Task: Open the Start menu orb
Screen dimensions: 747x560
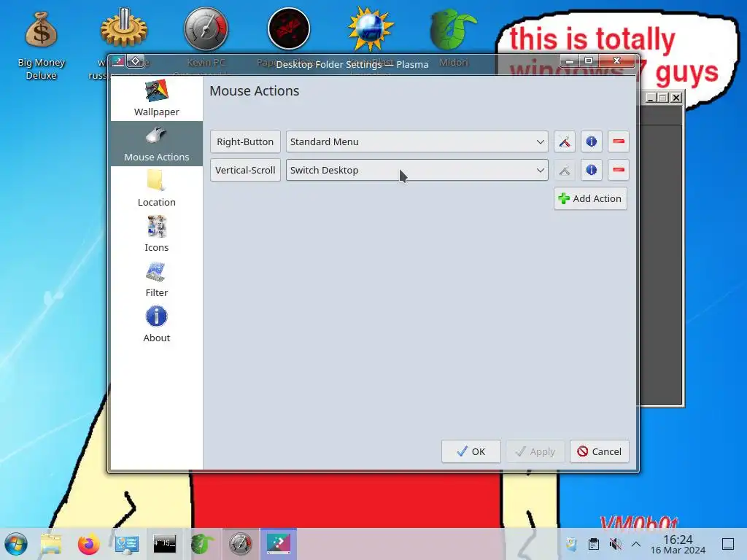Action: [16, 544]
